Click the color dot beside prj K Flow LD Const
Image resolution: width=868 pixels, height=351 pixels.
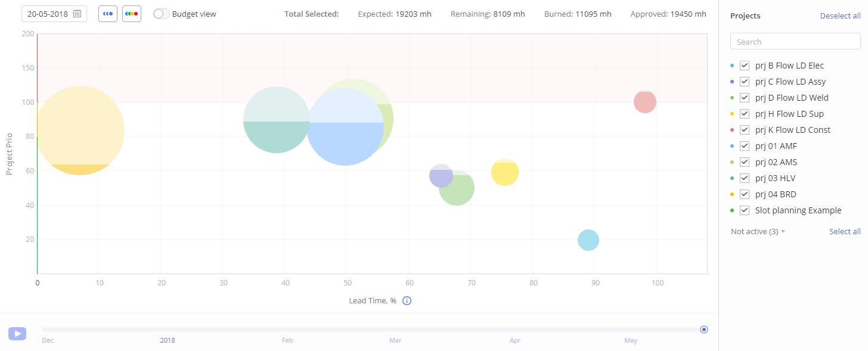(x=733, y=129)
